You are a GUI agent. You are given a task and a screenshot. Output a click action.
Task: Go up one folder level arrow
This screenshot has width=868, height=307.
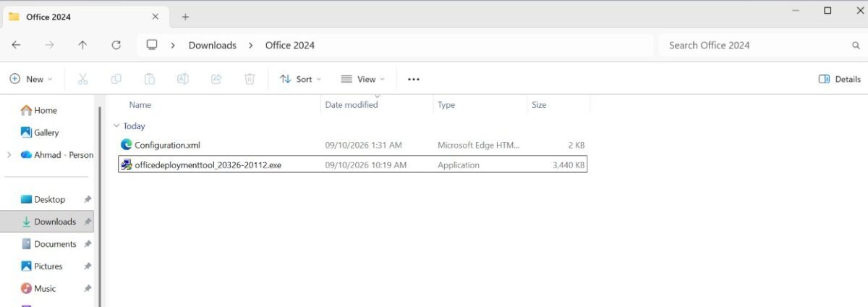coord(82,45)
